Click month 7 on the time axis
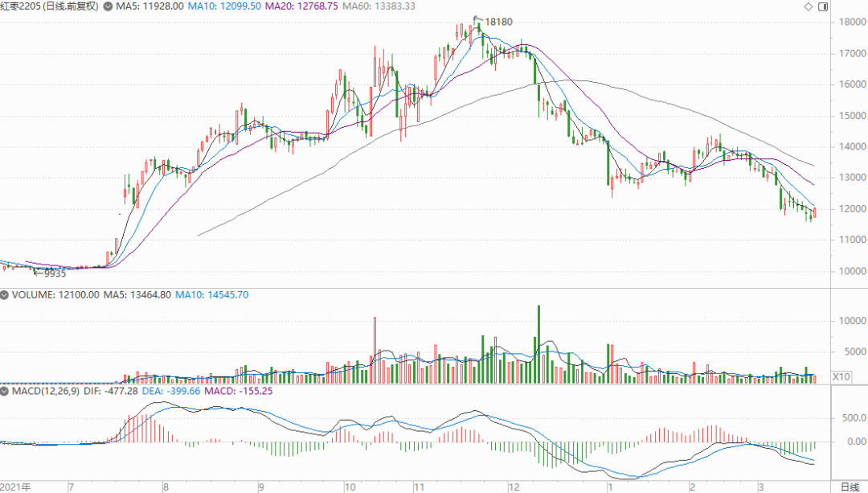The image size is (868, 493). [x=71, y=487]
